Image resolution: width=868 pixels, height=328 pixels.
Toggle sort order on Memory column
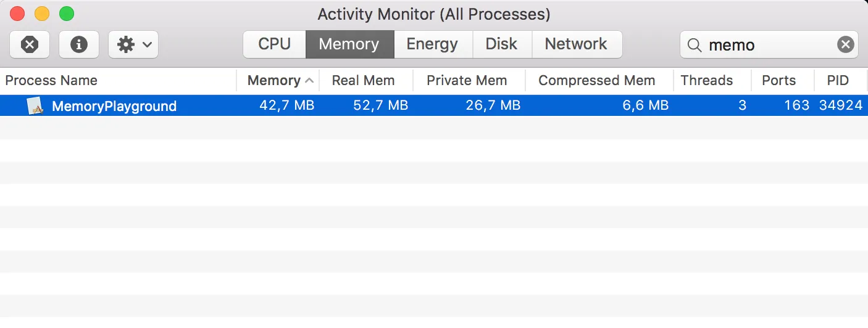(x=274, y=81)
